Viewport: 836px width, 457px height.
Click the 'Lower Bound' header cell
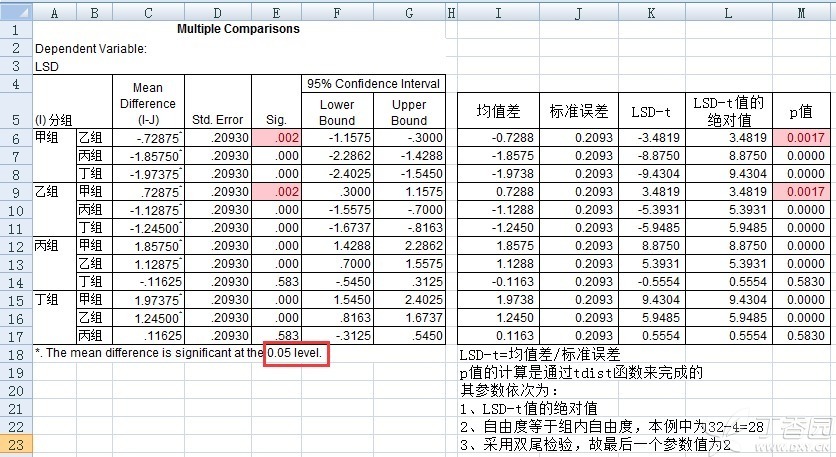click(x=337, y=112)
